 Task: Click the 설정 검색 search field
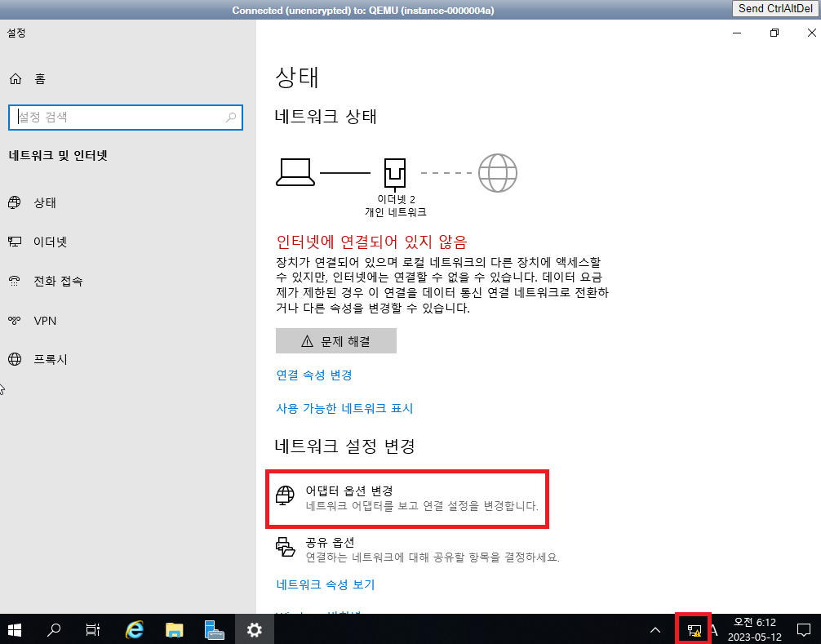click(125, 118)
